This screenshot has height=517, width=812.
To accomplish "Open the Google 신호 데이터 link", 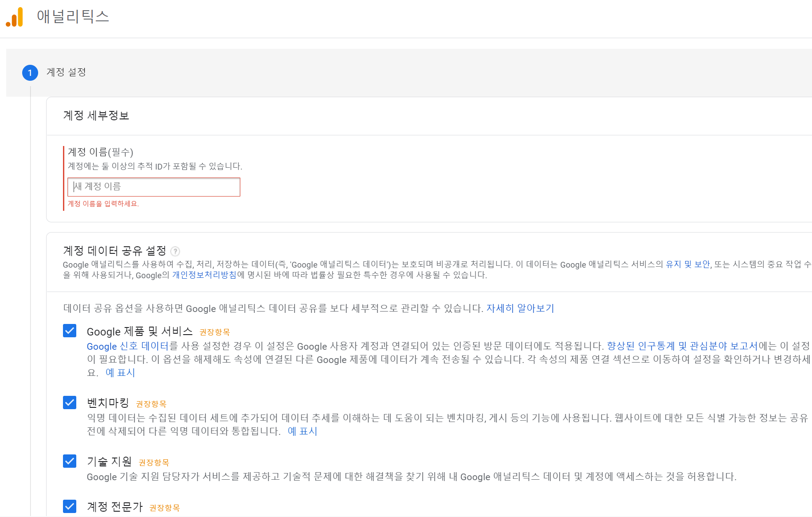I will click(x=128, y=346).
